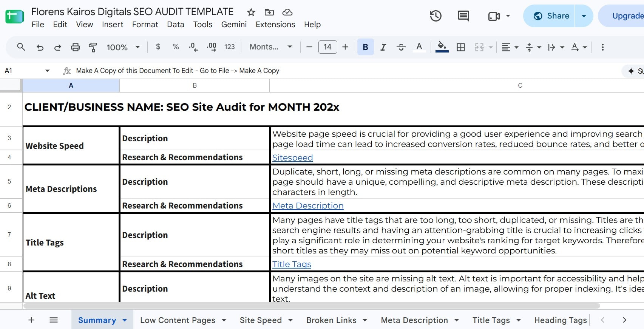Viewport: 644px width, 329px height.
Task: Switch to Broken Links sheet
Action: pos(331,320)
